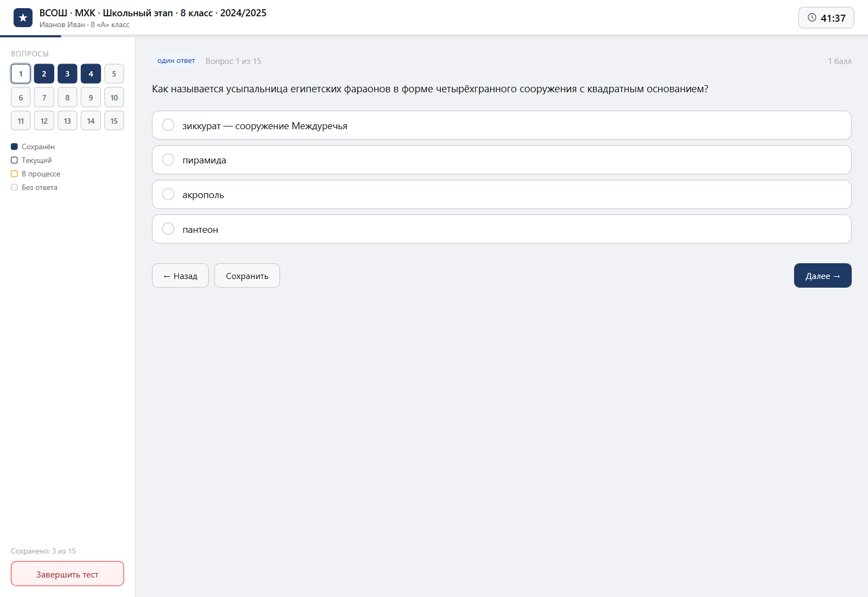Image resolution: width=868 pixels, height=597 pixels.
Task: Click the star logo icon in header
Action: pyautogui.click(x=23, y=18)
